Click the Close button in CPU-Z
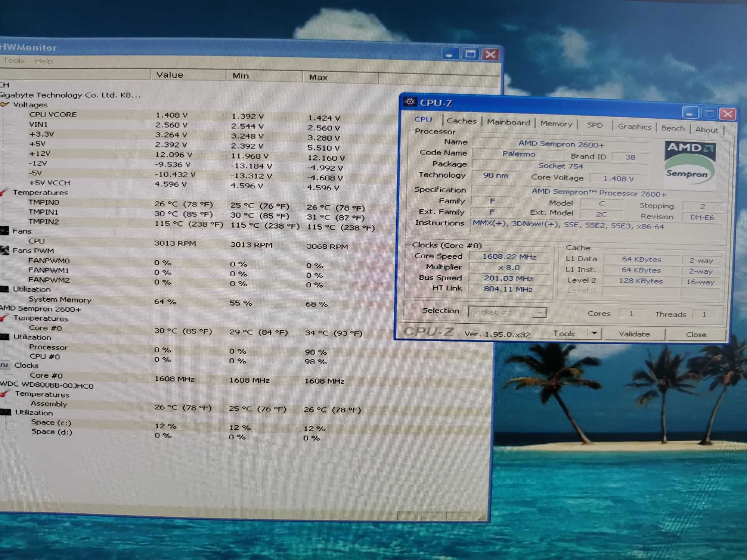This screenshot has height=560, width=747. tap(696, 335)
